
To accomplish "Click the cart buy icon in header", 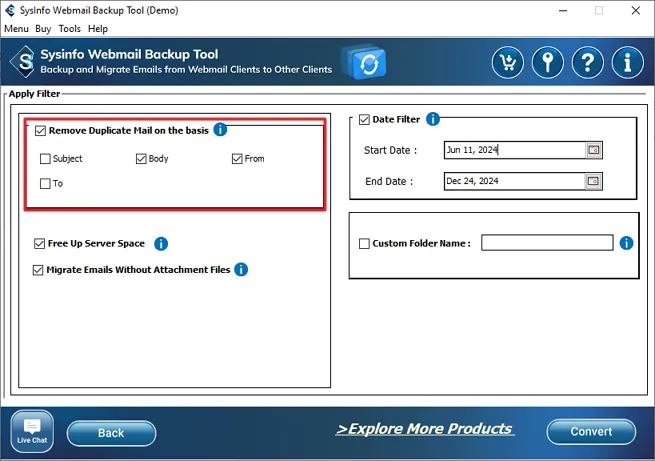I will pyautogui.click(x=508, y=63).
